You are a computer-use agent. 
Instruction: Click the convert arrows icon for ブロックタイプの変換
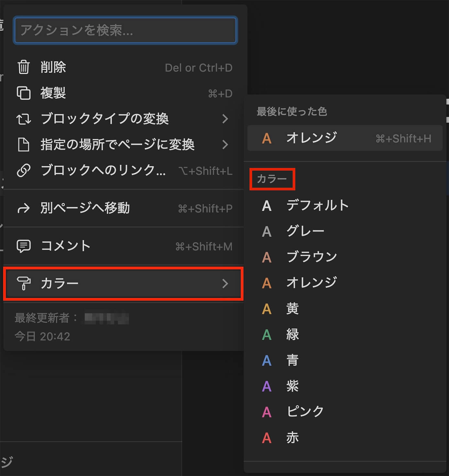[24, 119]
